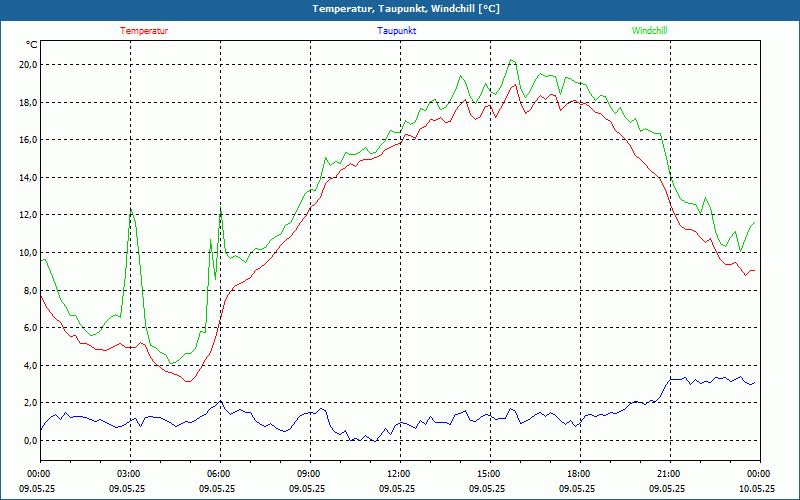
Task: Click the 10.05.25 date label
Action: (x=757, y=489)
